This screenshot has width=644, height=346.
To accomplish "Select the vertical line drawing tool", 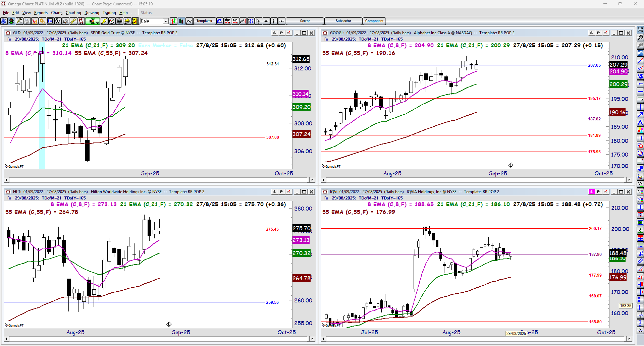I will click(640, 107).
